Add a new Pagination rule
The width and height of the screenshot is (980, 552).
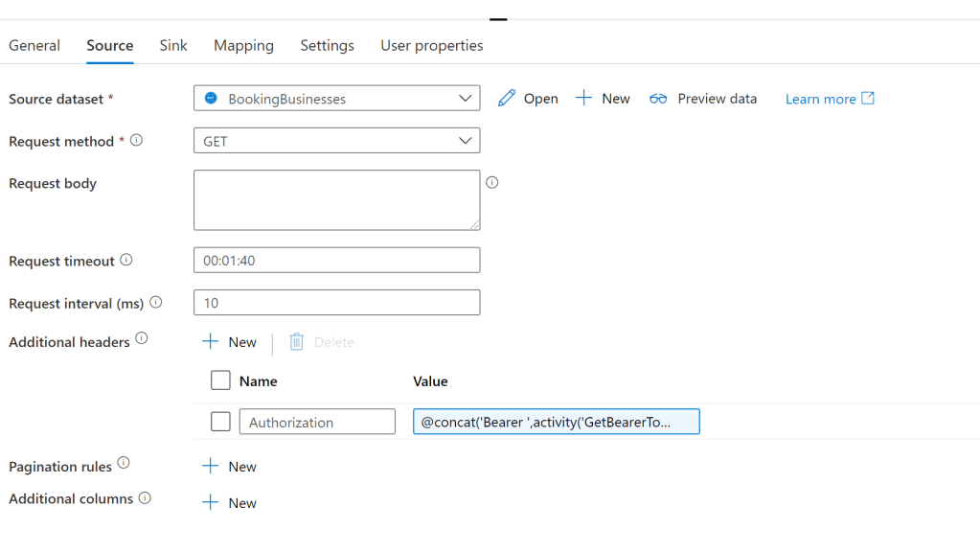point(230,467)
